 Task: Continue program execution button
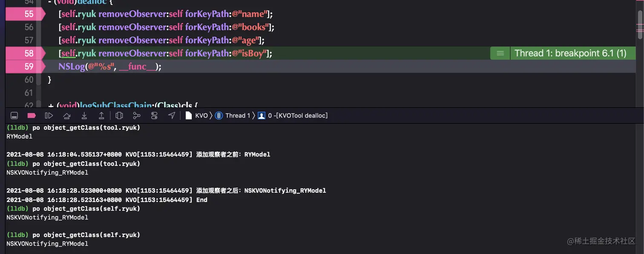[x=49, y=115]
